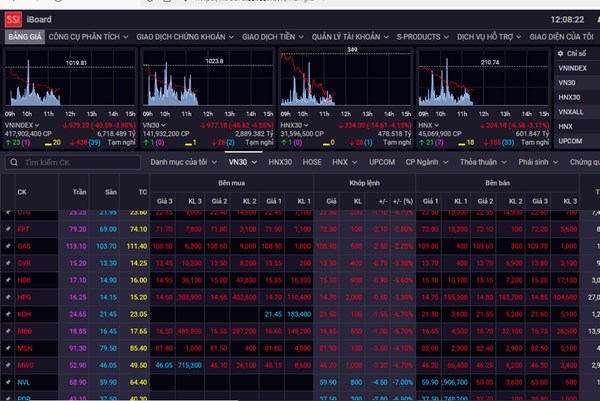Open the VN30 chart selector dropdown

154,125
